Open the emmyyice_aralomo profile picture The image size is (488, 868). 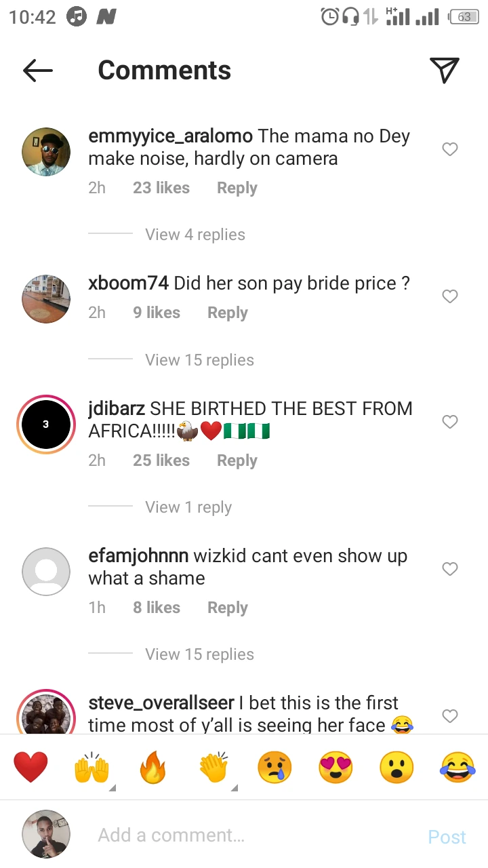pos(46,152)
